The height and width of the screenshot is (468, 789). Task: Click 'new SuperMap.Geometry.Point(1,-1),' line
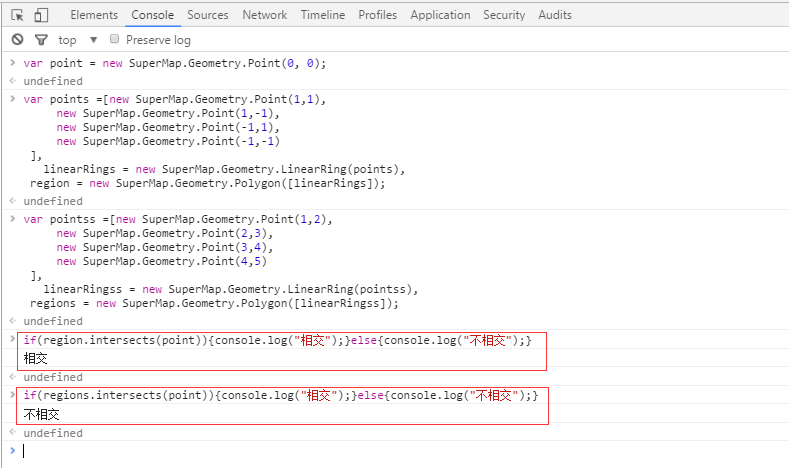coord(168,113)
